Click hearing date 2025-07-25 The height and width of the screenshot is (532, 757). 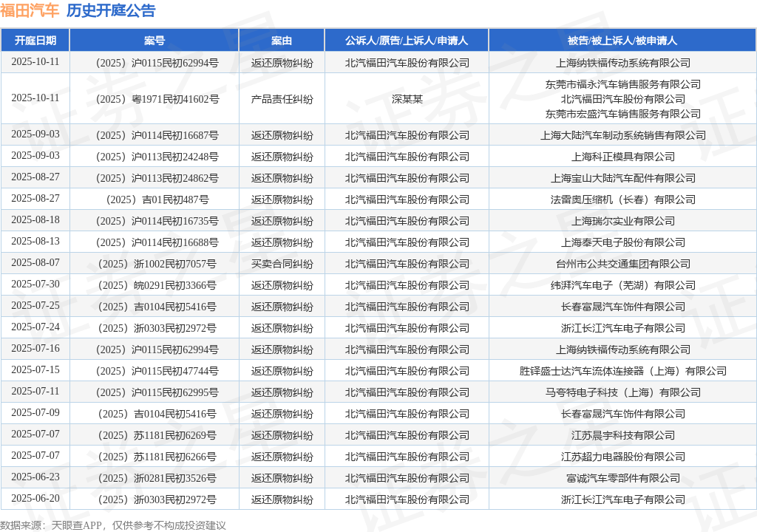35,306
